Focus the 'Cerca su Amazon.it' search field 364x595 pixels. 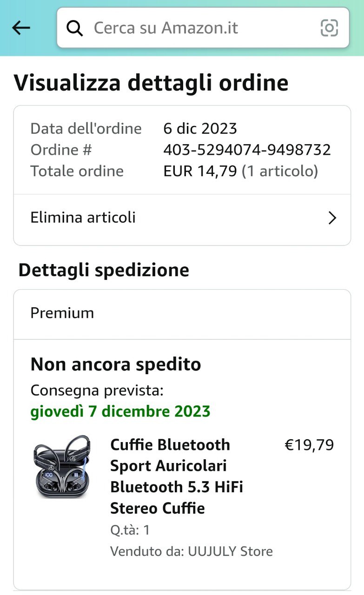pos(203,28)
